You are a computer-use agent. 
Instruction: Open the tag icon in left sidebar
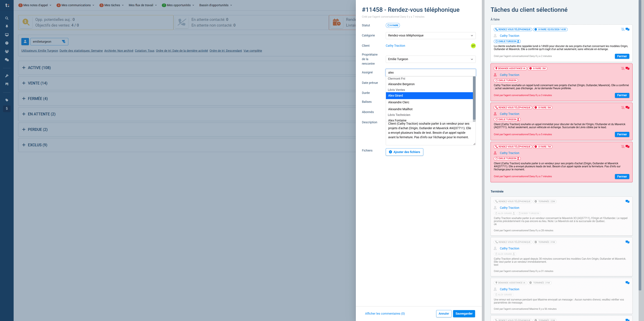click(7, 100)
